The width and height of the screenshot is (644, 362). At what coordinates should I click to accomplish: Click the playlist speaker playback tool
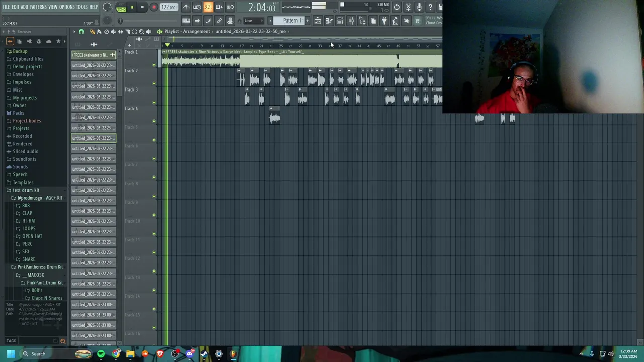pyautogui.click(x=148, y=32)
